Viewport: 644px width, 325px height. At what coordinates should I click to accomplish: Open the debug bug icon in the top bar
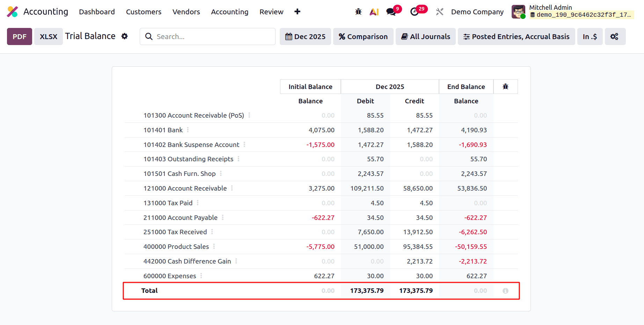358,12
